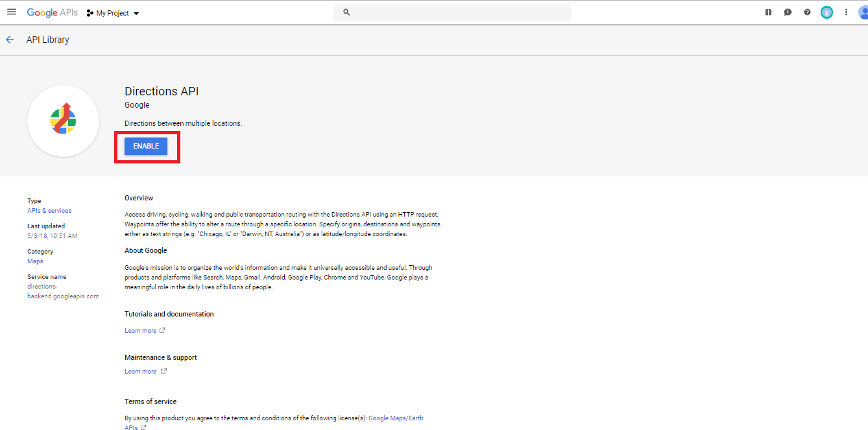Click the Google APIs logo
This screenshot has height=430, width=868.
[x=53, y=12]
